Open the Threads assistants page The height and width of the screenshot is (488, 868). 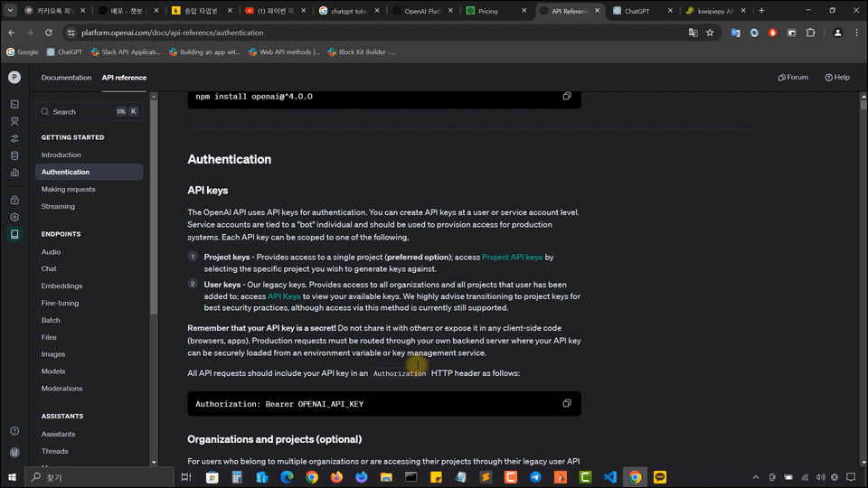54,451
